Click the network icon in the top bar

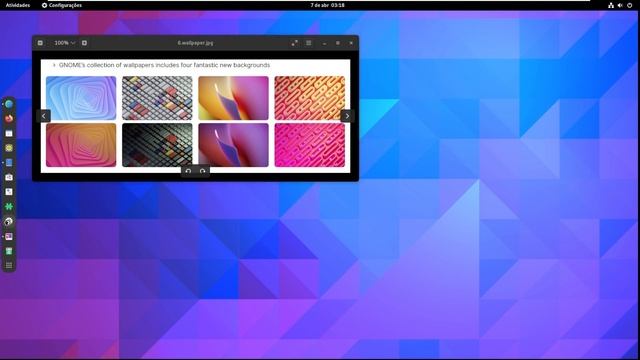pos(611,5)
